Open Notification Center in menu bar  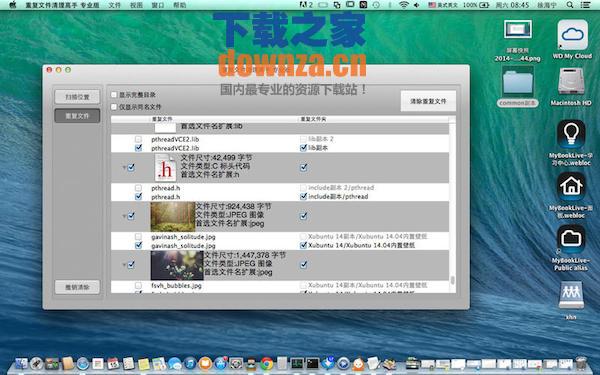click(x=585, y=5)
